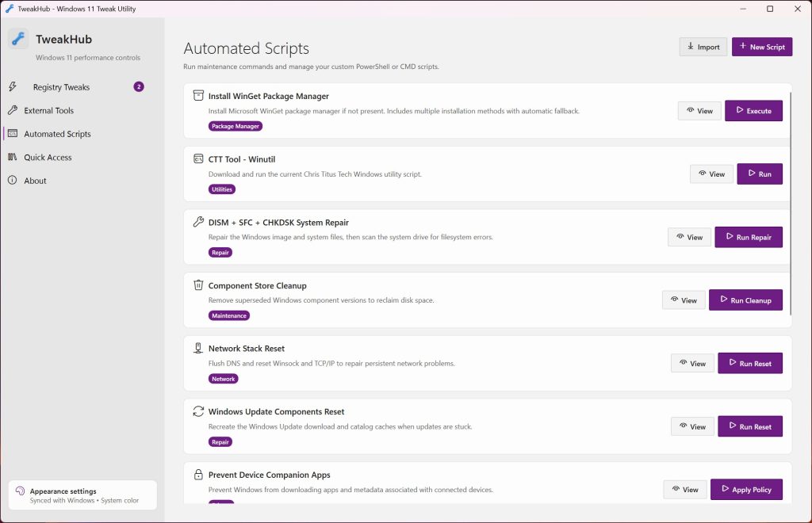Image resolution: width=812 pixels, height=523 pixels.
Task: View Prevent Device Companion Apps script
Action: [685, 490]
